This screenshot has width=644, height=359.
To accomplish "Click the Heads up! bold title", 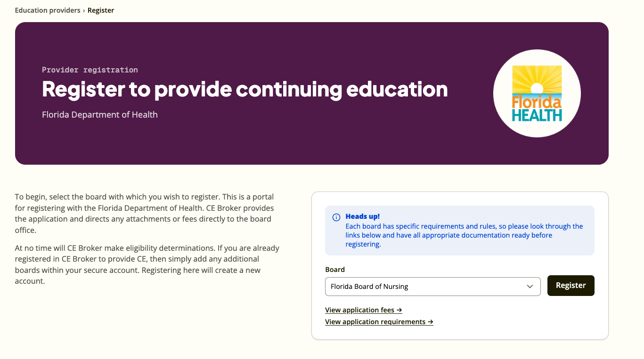I will (x=362, y=216).
